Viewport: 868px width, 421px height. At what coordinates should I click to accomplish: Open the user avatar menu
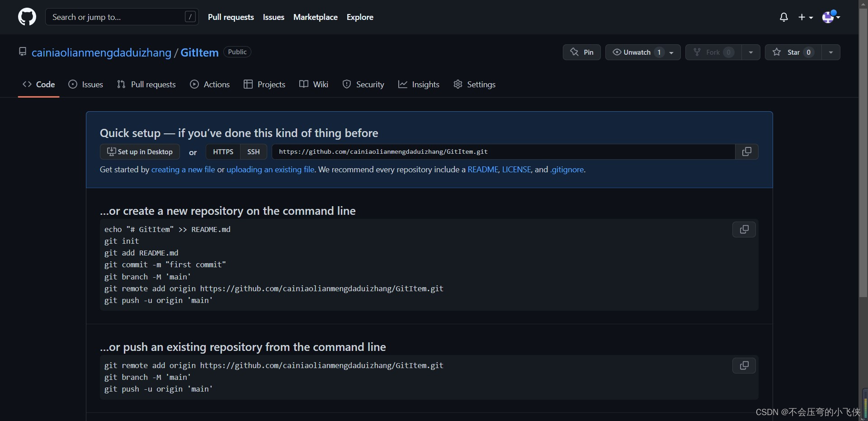click(831, 17)
